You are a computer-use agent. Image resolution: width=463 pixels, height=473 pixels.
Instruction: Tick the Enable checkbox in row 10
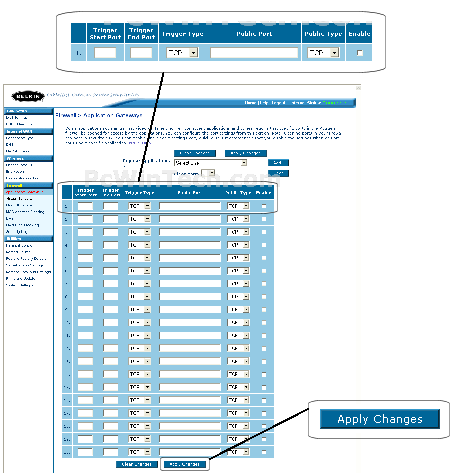point(264,323)
